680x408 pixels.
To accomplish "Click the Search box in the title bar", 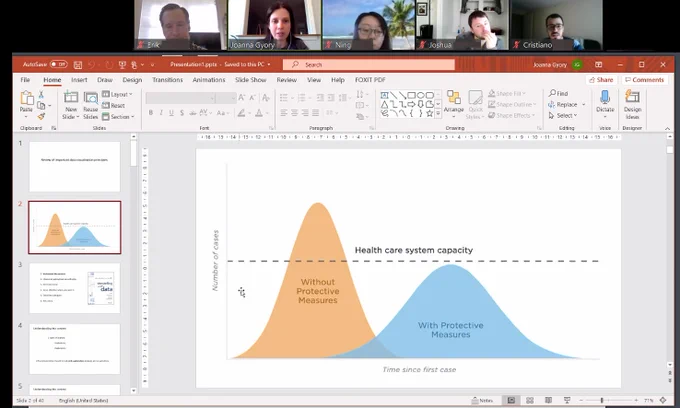I will (x=369, y=65).
